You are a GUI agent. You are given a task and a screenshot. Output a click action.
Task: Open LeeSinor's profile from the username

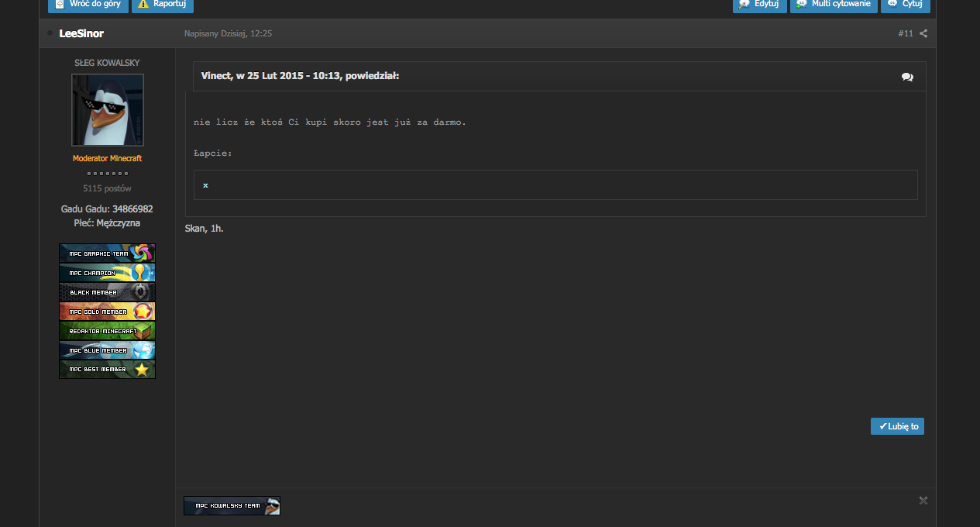pyautogui.click(x=81, y=33)
